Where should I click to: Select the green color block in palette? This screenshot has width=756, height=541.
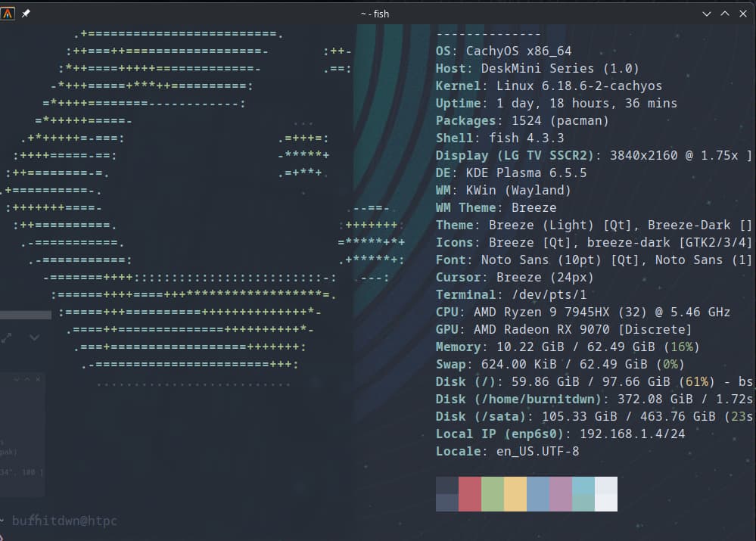493,494
